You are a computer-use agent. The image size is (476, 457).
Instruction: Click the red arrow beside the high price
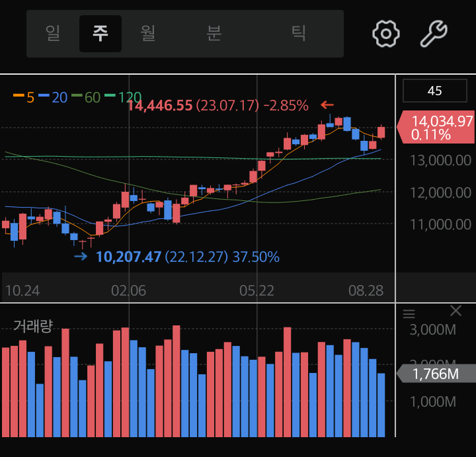pyautogui.click(x=327, y=105)
